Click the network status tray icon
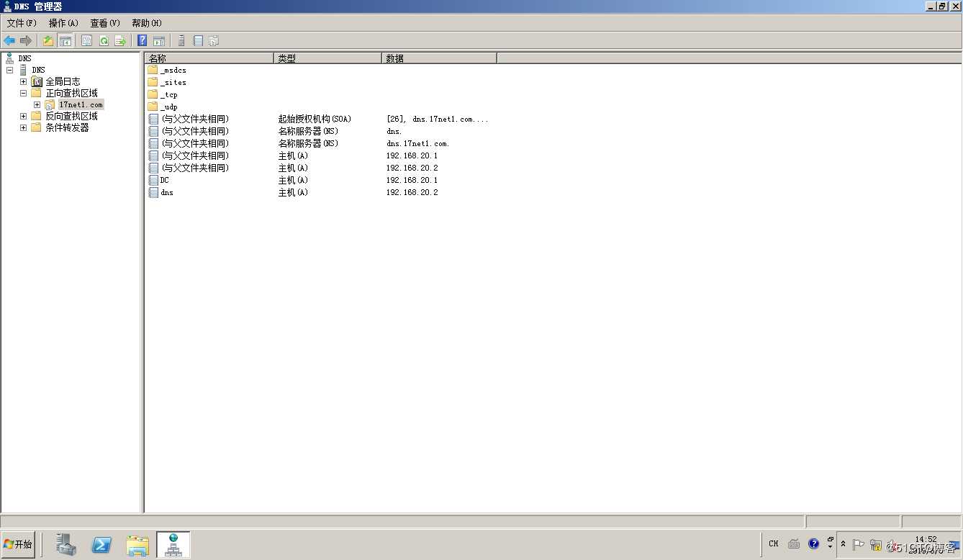 (876, 545)
